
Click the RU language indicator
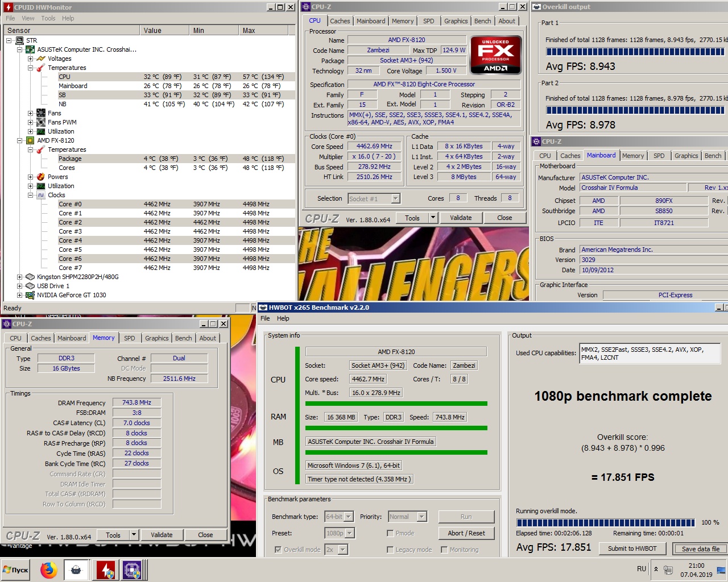click(642, 569)
